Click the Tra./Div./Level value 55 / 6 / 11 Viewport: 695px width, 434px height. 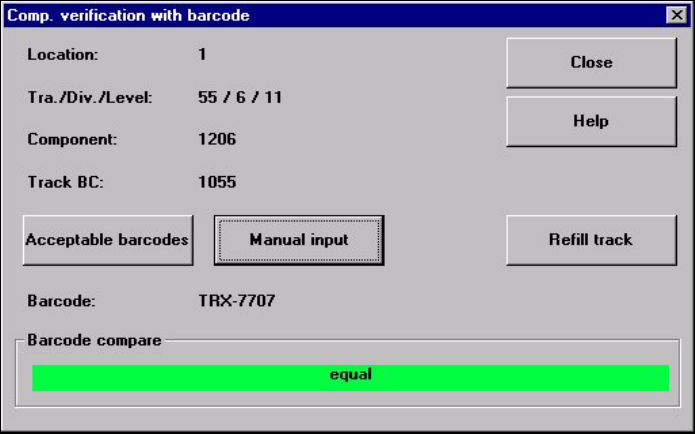pos(240,97)
